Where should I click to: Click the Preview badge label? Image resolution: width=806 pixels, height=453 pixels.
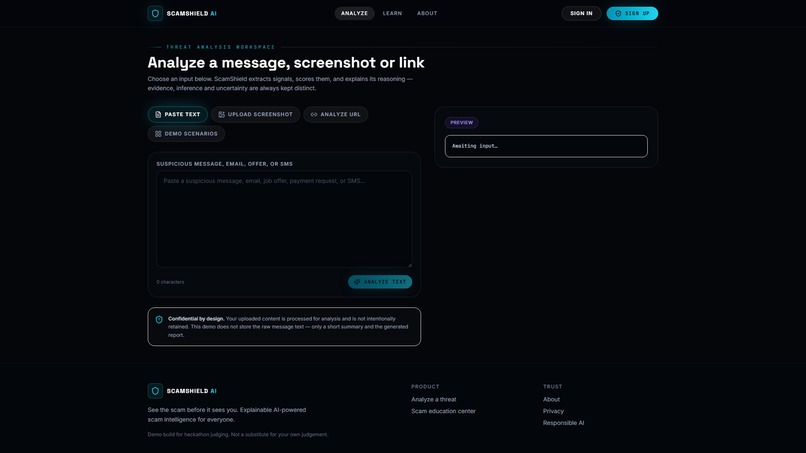[462, 122]
